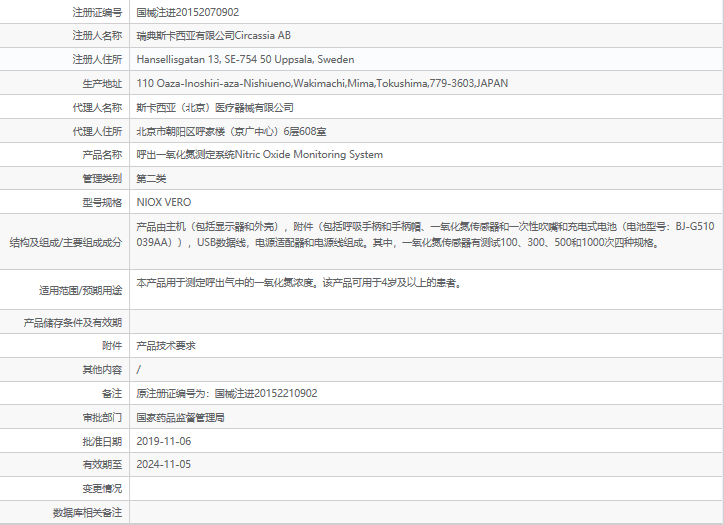This screenshot has height=525, width=724.
Task: Click the remark 原注册证编号为：国械注进20152210902
Action: pyautogui.click(x=227, y=394)
